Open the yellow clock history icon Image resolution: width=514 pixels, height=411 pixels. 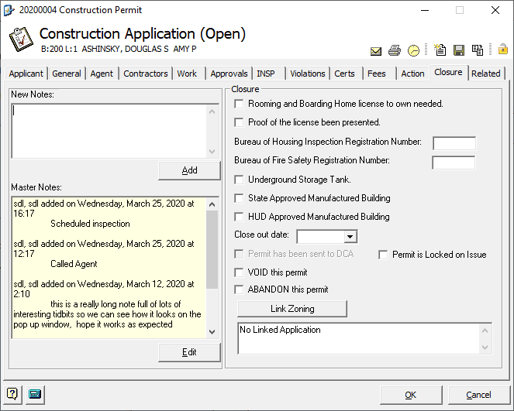(x=414, y=51)
